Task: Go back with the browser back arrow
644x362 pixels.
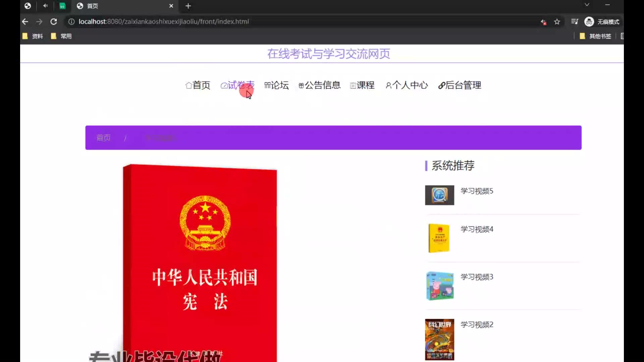Action: (25, 22)
